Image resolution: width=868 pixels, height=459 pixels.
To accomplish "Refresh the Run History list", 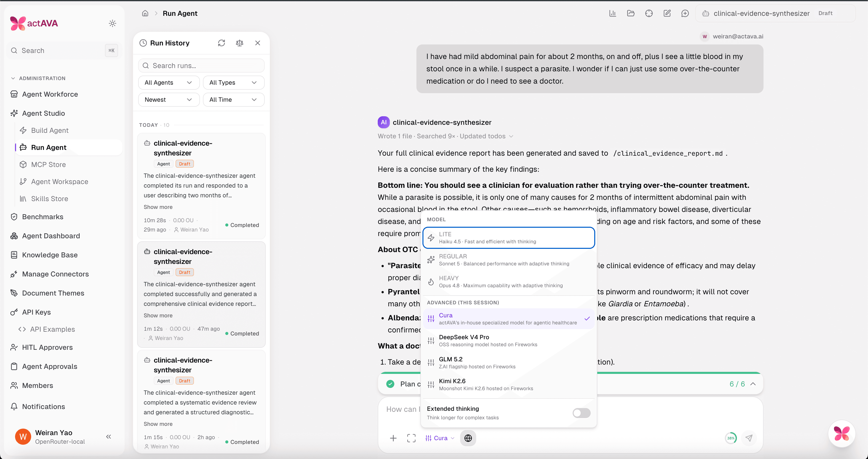I will tap(221, 43).
